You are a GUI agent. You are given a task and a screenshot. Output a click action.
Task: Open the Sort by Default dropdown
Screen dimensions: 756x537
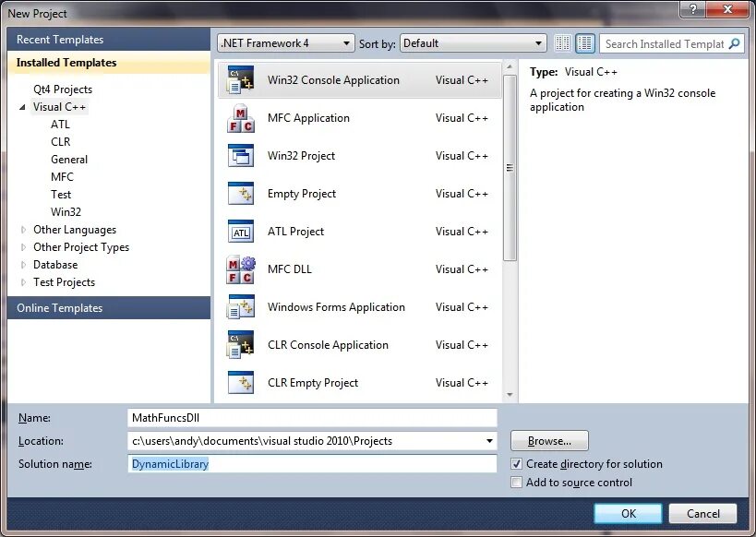point(473,43)
